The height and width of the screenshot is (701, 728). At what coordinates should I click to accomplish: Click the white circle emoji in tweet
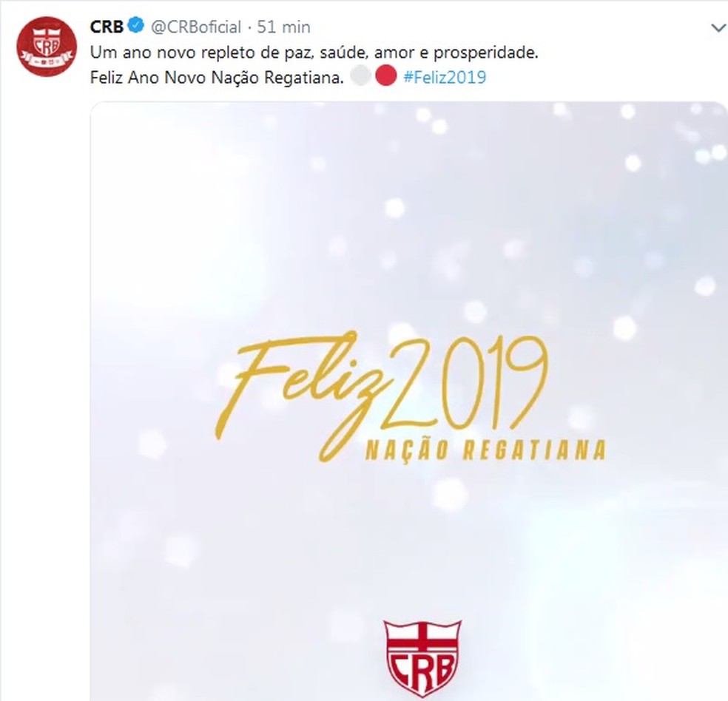point(360,75)
